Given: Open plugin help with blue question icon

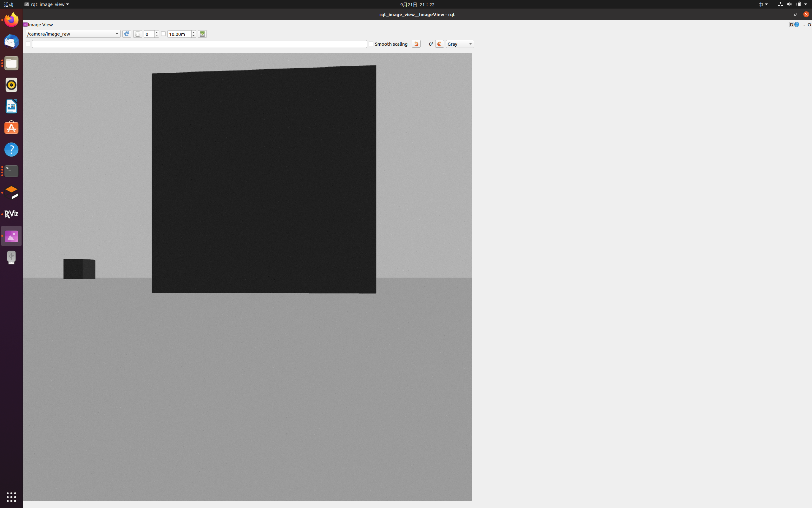Looking at the screenshot, I should click(x=796, y=24).
